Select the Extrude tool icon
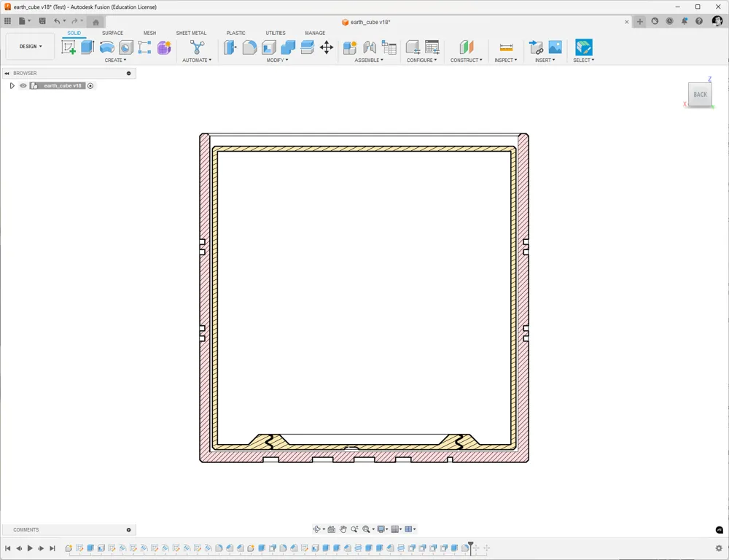 87,47
